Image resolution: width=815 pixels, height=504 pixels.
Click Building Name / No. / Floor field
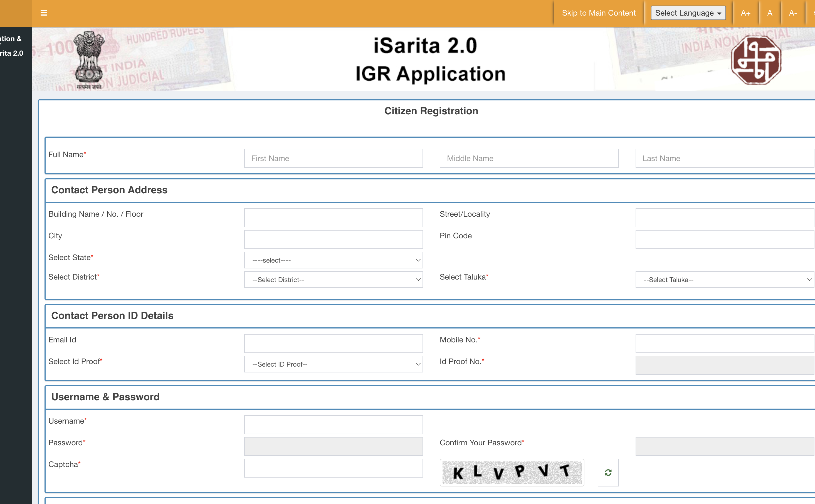[333, 218]
